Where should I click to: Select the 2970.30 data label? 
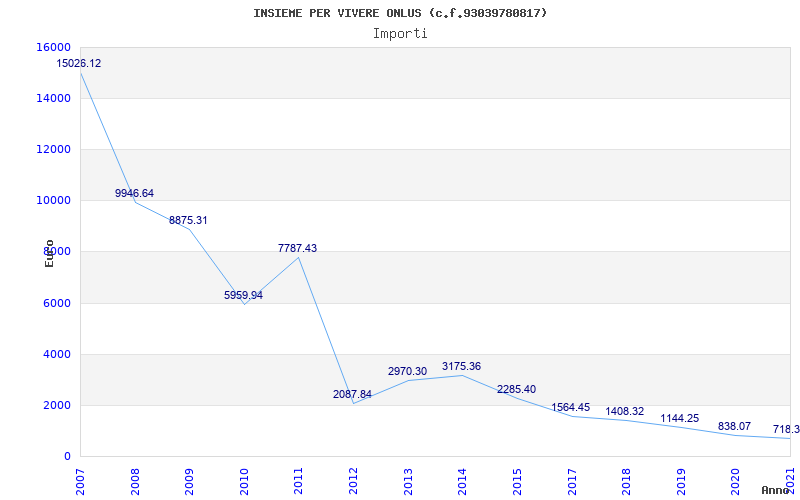[x=408, y=371]
